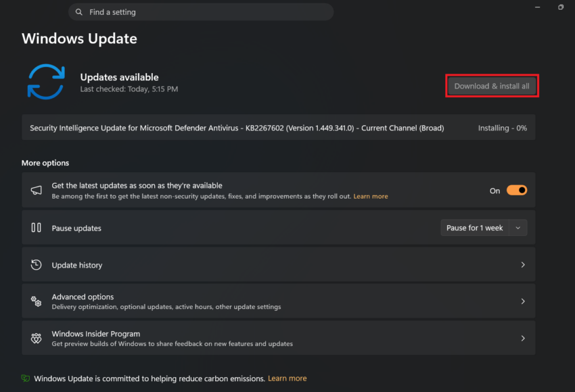Minimize the Settings window
The image size is (575, 392).
537,7
